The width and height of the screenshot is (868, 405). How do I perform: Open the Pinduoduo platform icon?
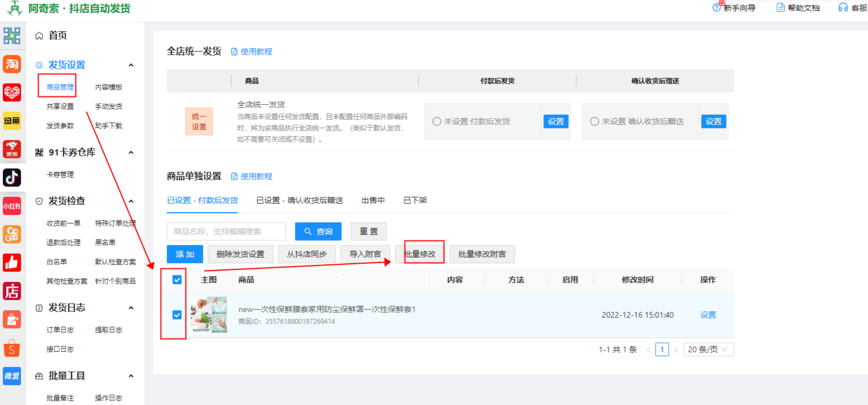coord(12,92)
